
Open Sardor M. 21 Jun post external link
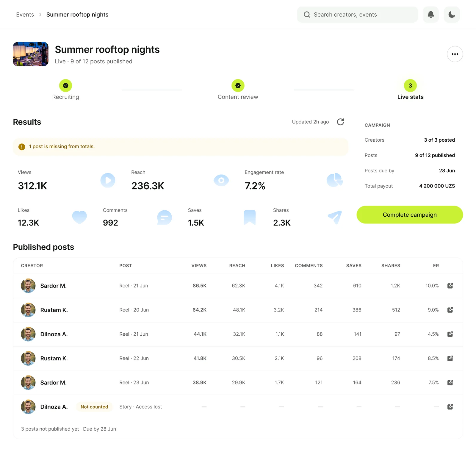(x=450, y=286)
